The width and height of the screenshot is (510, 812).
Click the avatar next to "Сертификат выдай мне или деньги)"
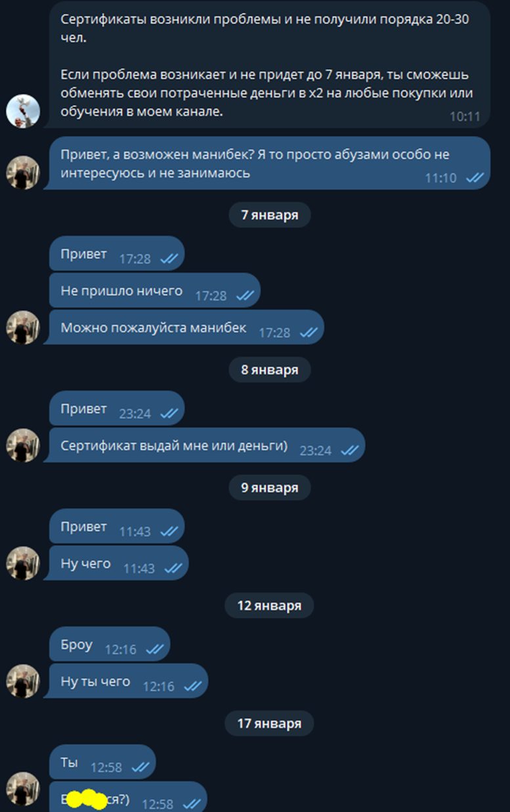tap(23, 445)
